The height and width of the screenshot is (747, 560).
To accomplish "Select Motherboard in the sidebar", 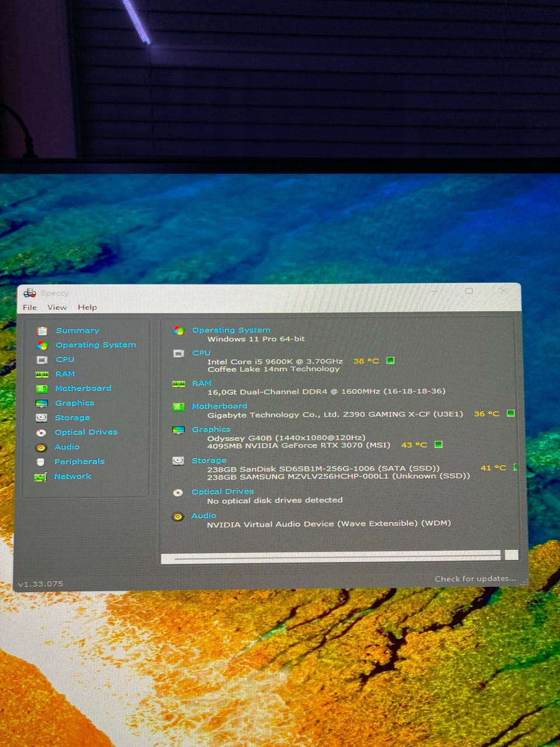I will 83,388.
